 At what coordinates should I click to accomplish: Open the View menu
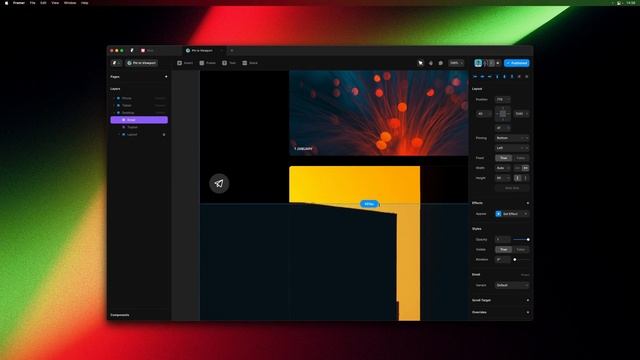coord(55,3)
